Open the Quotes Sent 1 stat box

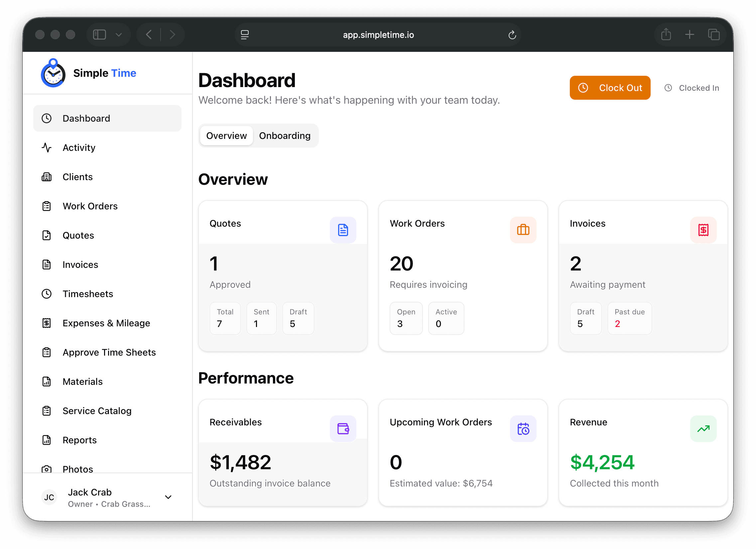click(x=262, y=319)
